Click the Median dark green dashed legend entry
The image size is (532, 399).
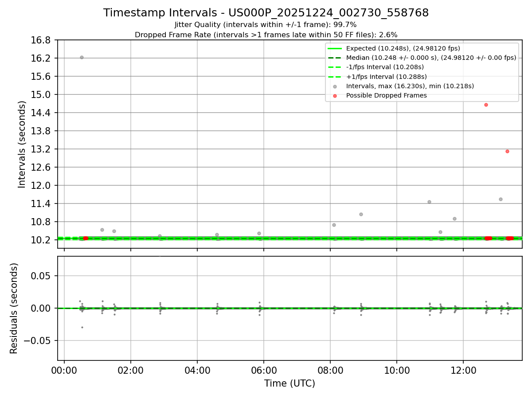pos(422,58)
